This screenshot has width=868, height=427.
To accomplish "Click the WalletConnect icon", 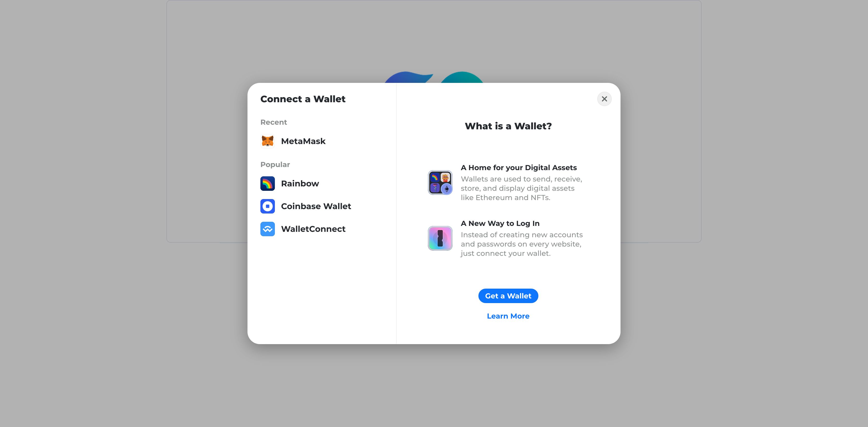I will click(x=268, y=229).
